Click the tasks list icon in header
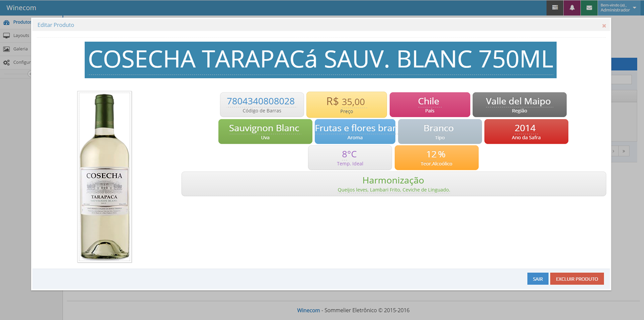This screenshot has height=320, width=644. click(555, 8)
